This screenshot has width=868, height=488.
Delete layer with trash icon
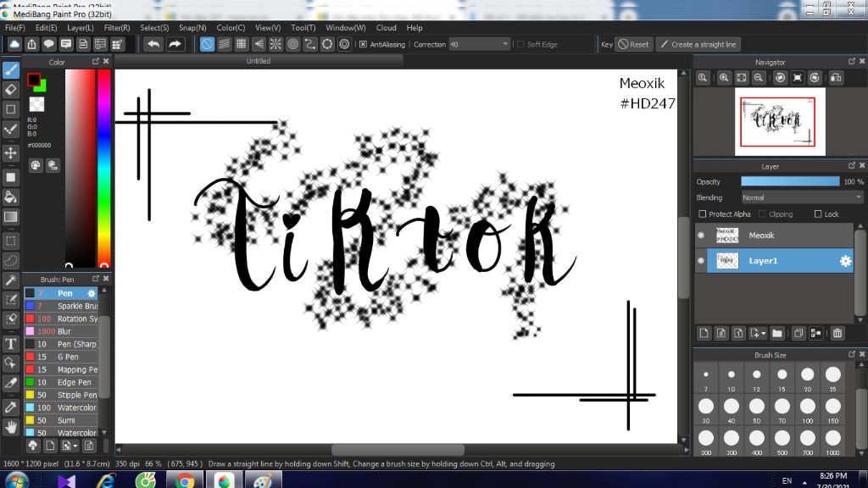coord(837,333)
